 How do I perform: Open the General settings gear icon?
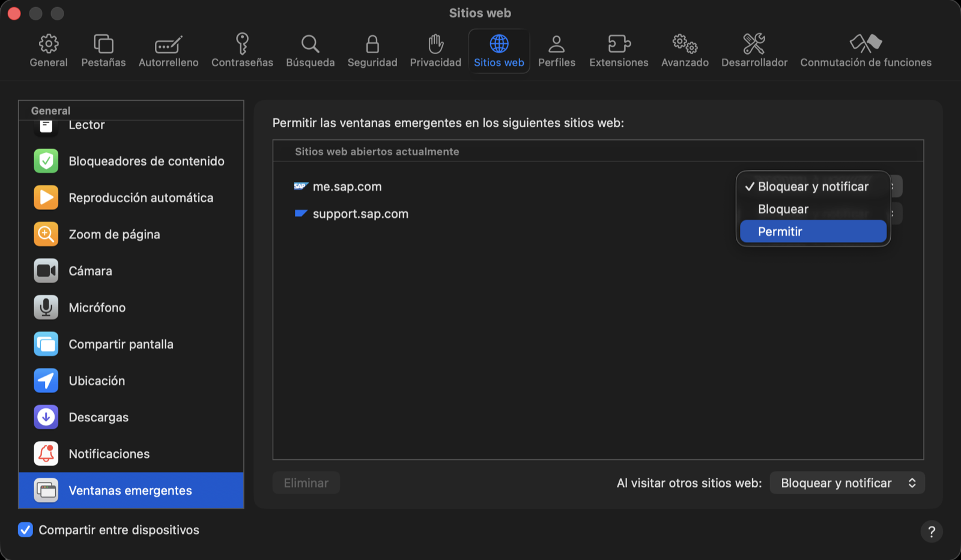pyautogui.click(x=49, y=44)
